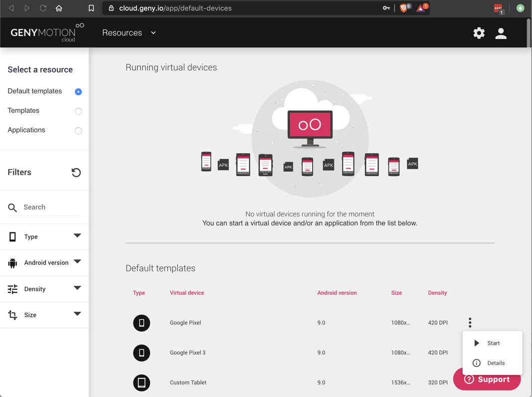Screen dimensions: 532x397
Task: Sort by Android version column header
Action: [x=337, y=293]
